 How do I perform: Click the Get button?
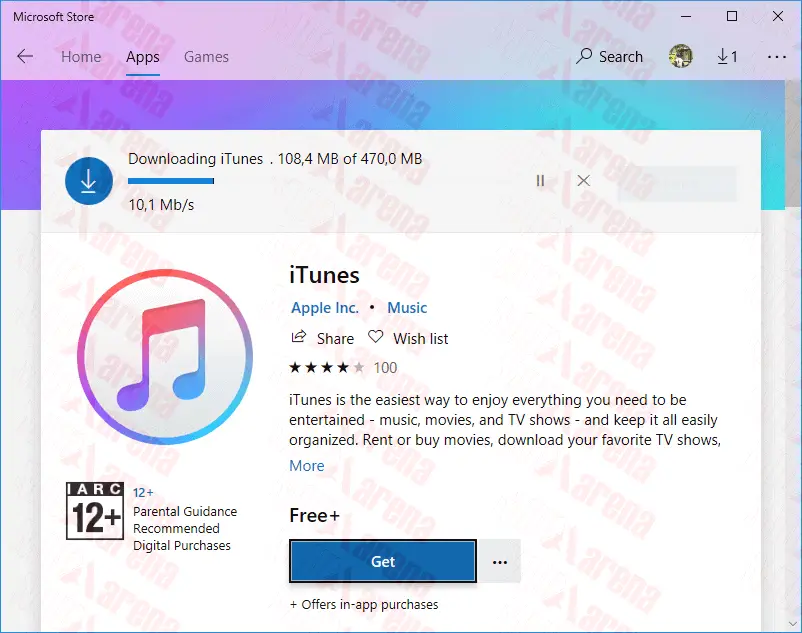pos(383,561)
